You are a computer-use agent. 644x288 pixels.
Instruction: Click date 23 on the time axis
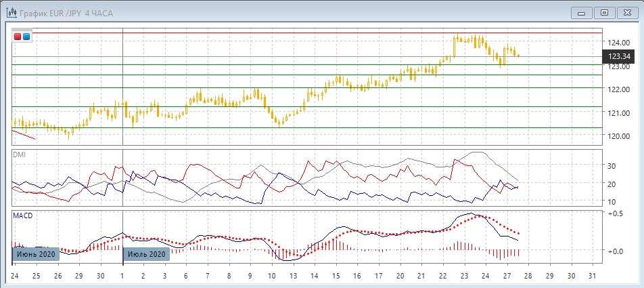[464, 276]
